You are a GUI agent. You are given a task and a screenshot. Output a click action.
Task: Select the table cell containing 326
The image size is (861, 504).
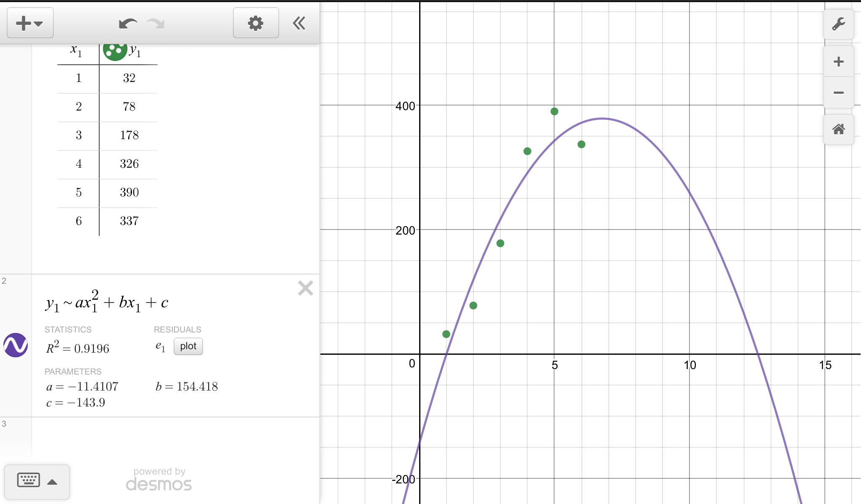point(129,164)
